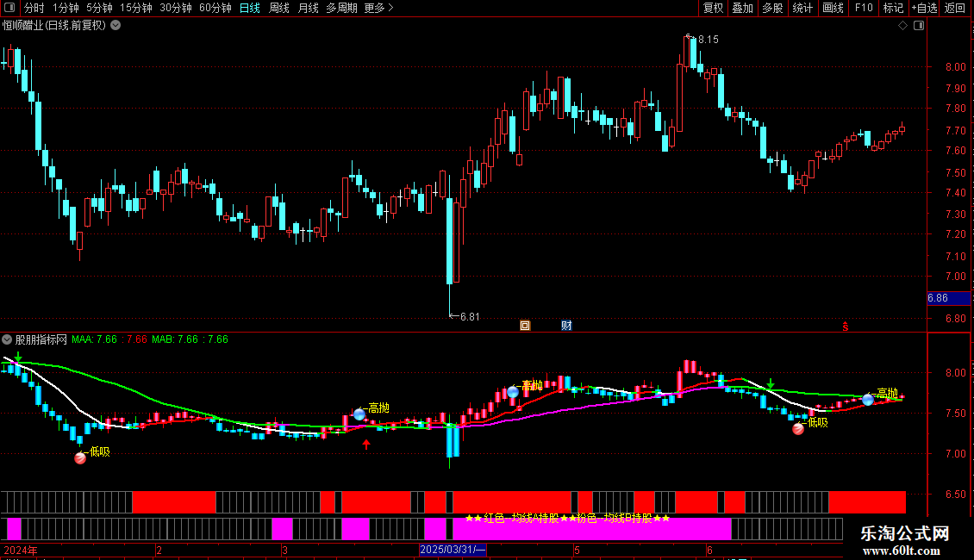The width and height of the screenshot is (974, 560).
Task: Open F10 company info
Action: click(864, 8)
